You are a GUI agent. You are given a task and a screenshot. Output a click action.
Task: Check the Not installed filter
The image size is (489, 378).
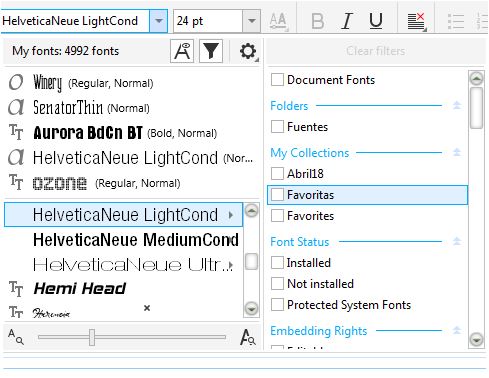tap(277, 284)
